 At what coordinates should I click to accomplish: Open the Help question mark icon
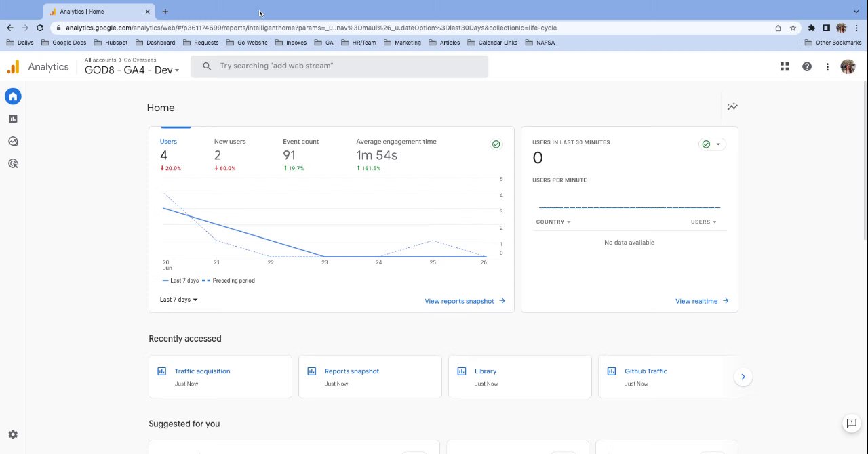[x=807, y=66]
